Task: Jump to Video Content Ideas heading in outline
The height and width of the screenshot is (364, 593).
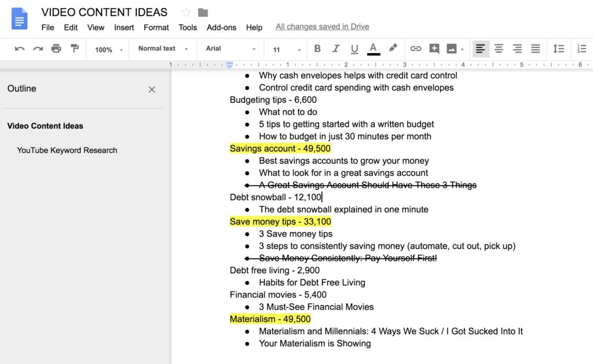Action: point(45,126)
